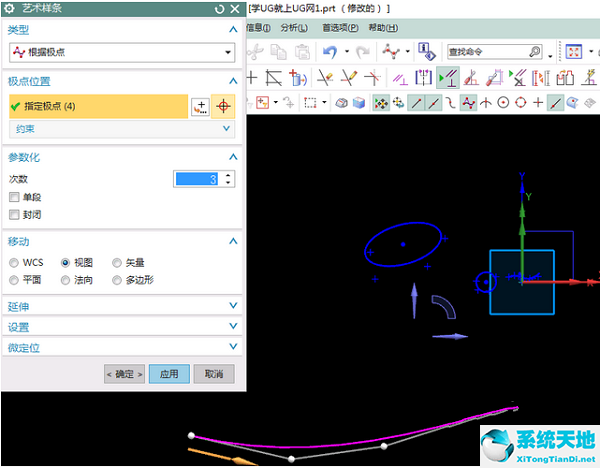Click Add Existing Curves icon
This screenshot has height=468, width=600.
tap(297, 78)
